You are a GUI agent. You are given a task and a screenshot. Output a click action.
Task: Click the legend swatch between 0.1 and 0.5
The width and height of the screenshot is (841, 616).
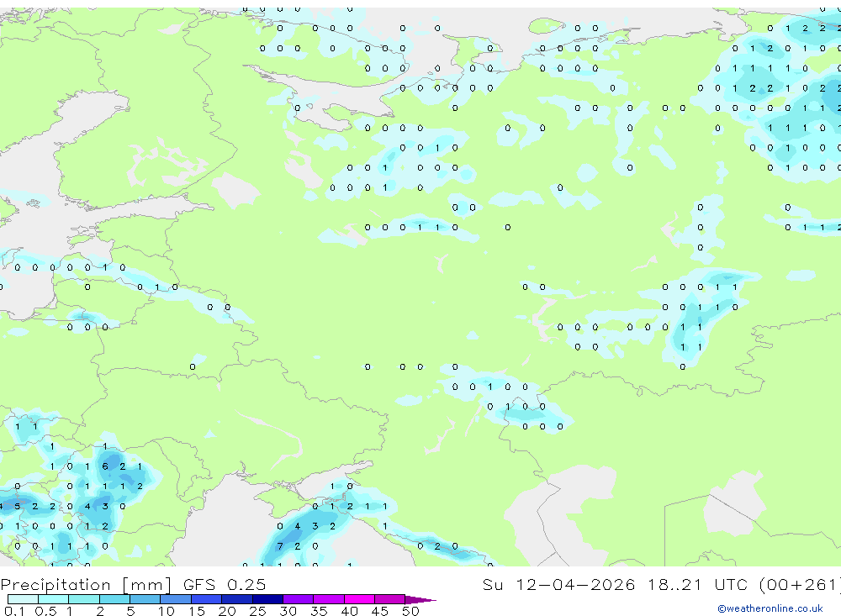click(23, 599)
